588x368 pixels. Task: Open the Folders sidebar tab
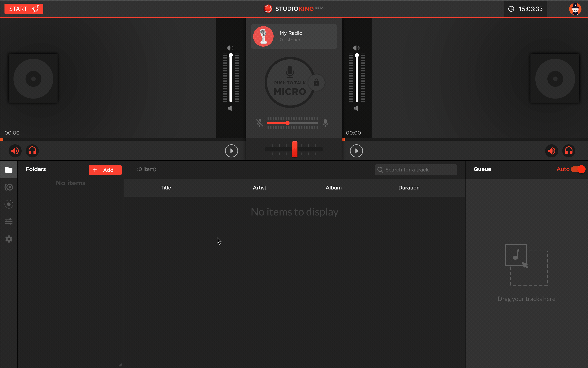click(9, 170)
